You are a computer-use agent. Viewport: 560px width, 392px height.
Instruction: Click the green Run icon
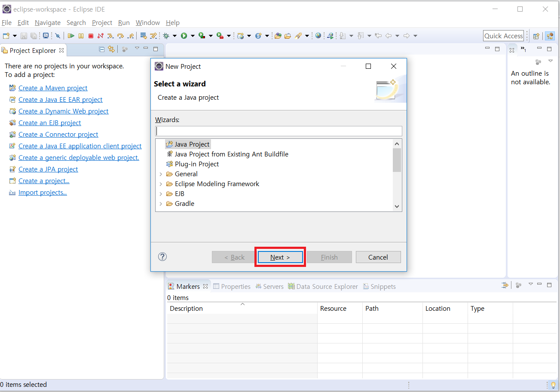click(x=184, y=36)
